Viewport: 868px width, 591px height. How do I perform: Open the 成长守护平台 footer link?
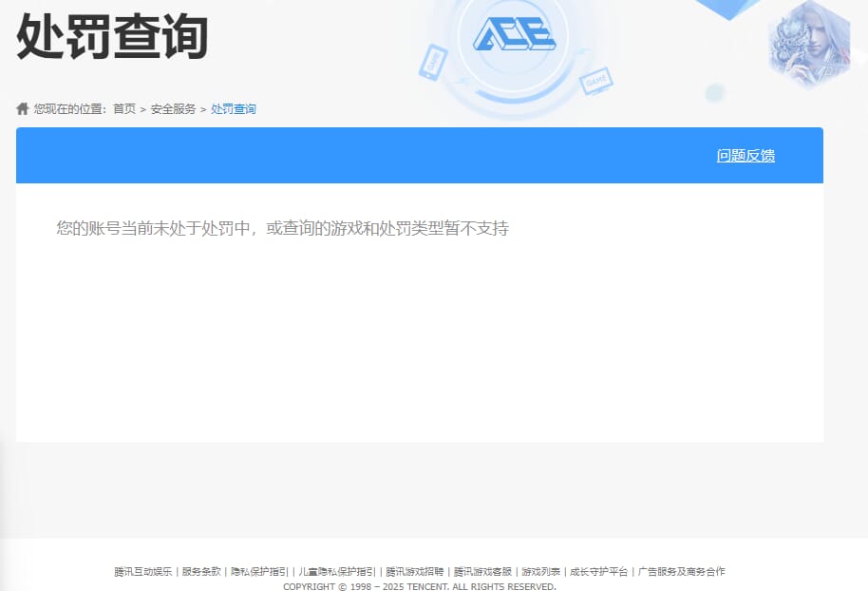click(597, 571)
